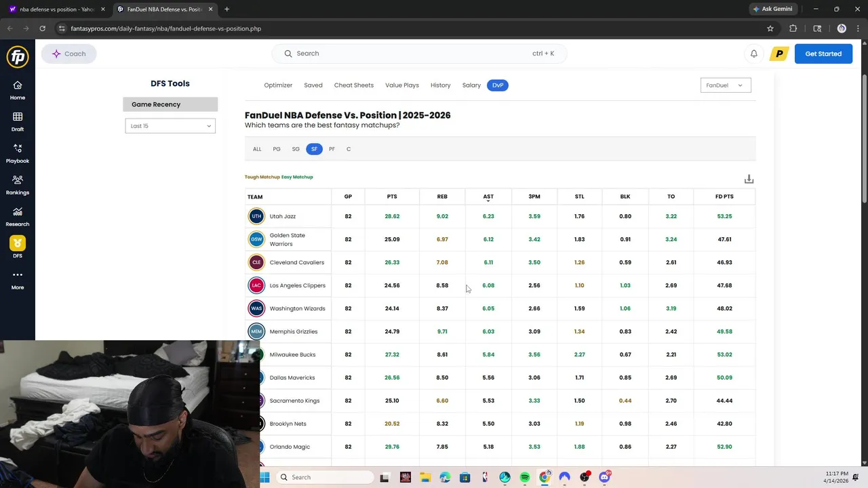The height and width of the screenshot is (488, 868).
Task: Open the Value Plays tab
Action: [x=402, y=85]
